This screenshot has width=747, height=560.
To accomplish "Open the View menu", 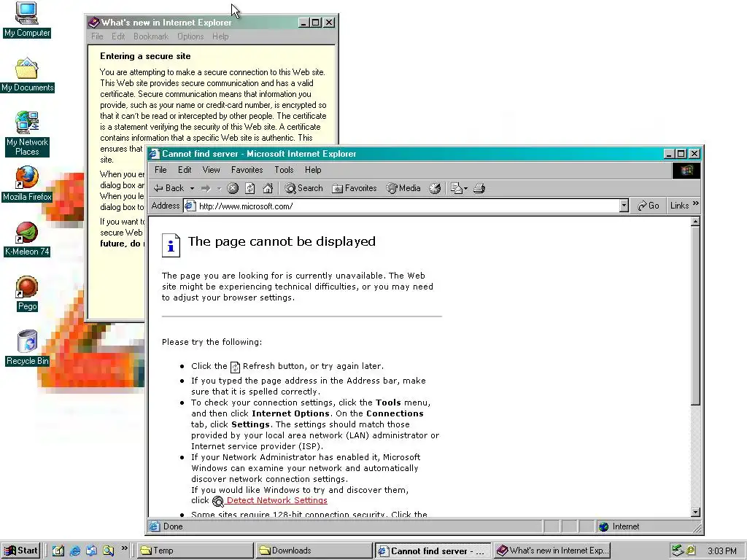I will [211, 169].
